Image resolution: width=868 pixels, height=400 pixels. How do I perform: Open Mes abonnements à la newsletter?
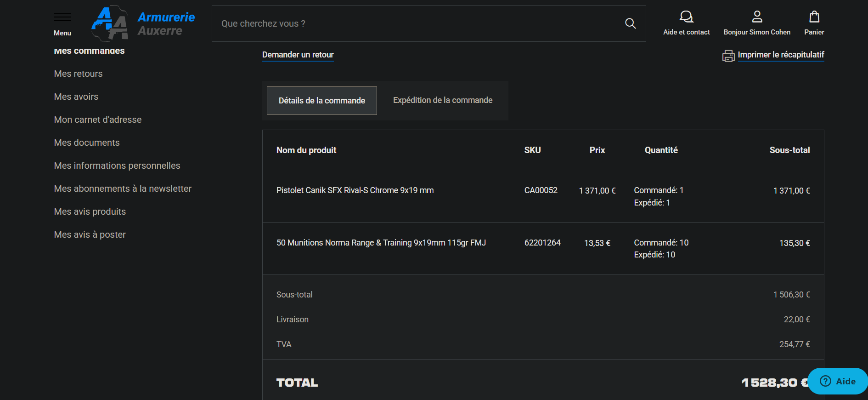click(x=123, y=189)
